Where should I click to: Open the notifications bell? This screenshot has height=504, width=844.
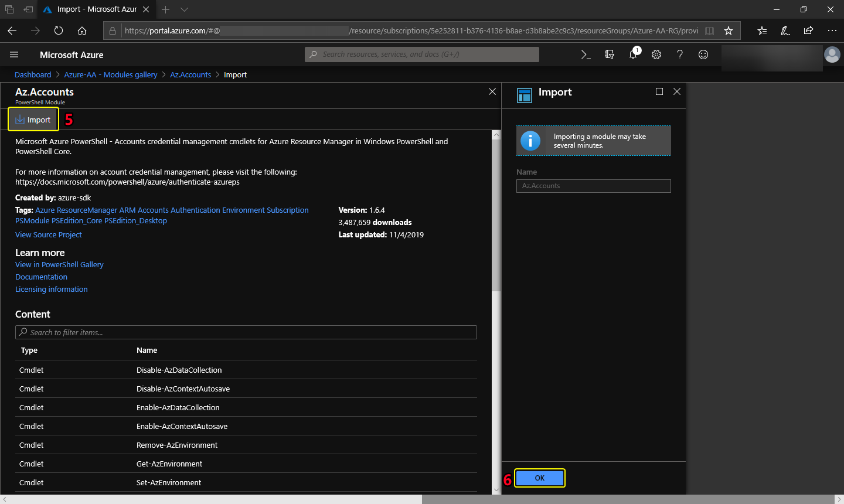pos(633,55)
